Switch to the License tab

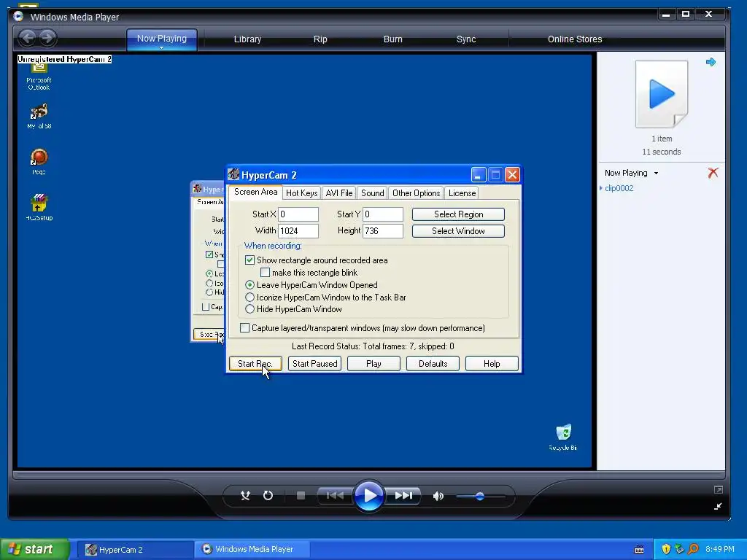pos(462,192)
